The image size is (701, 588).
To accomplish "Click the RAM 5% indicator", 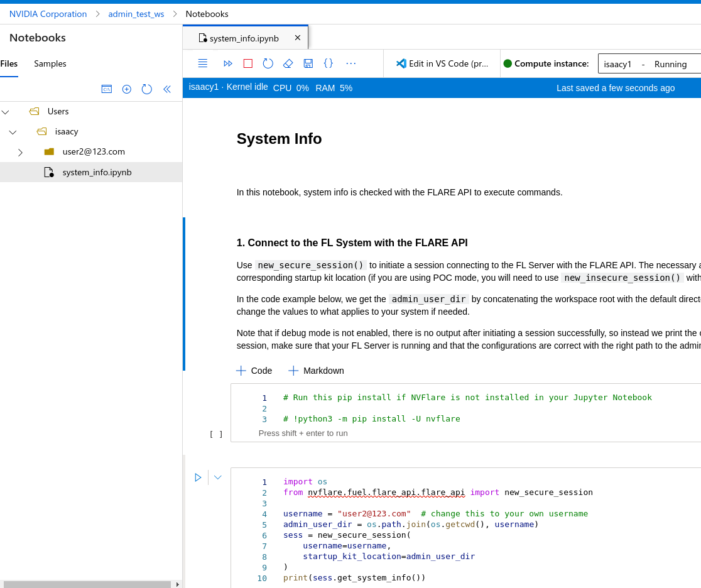I will tap(334, 88).
